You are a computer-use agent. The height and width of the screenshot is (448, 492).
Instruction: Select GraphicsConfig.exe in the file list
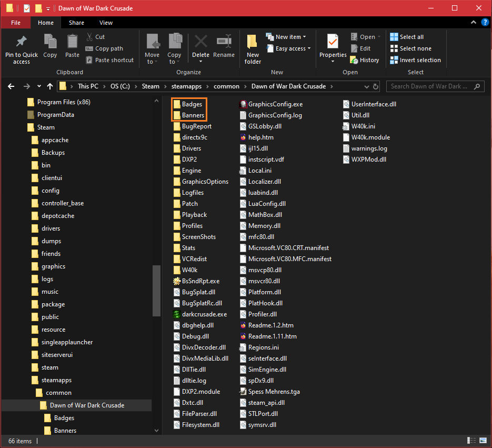271,104
